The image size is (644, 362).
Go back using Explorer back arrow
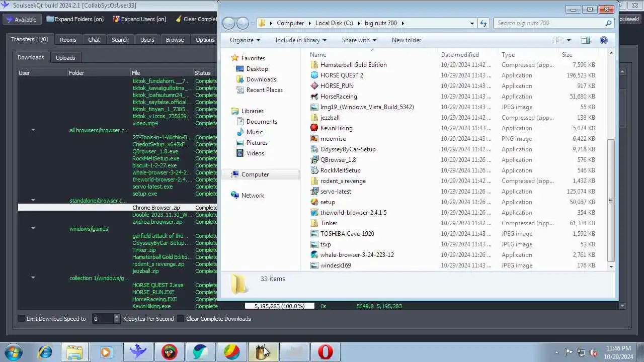pos(228,23)
